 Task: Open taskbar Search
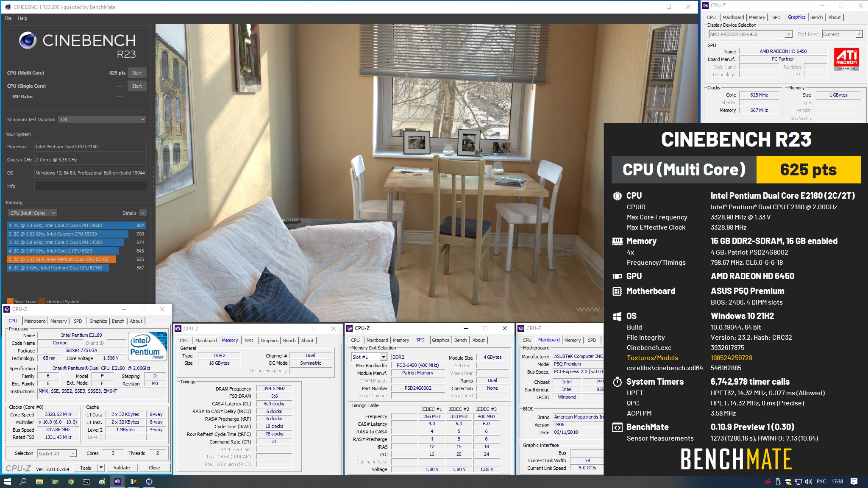click(x=23, y=482)
